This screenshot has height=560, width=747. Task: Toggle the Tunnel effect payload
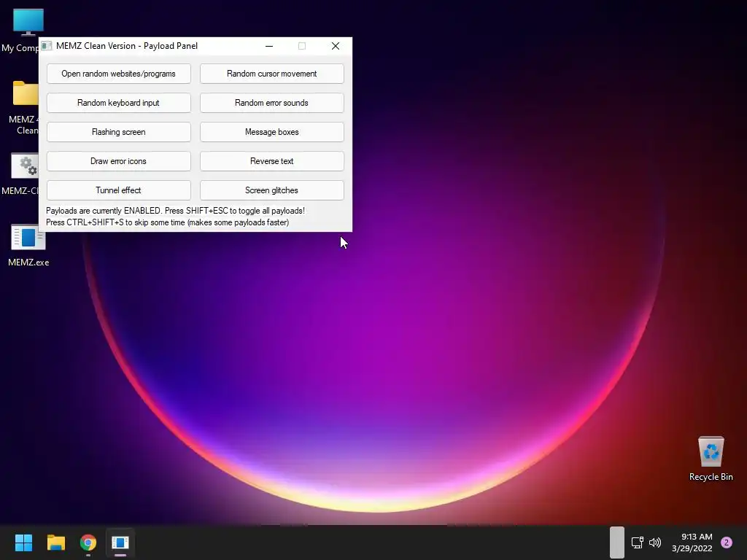pos(119,190)
